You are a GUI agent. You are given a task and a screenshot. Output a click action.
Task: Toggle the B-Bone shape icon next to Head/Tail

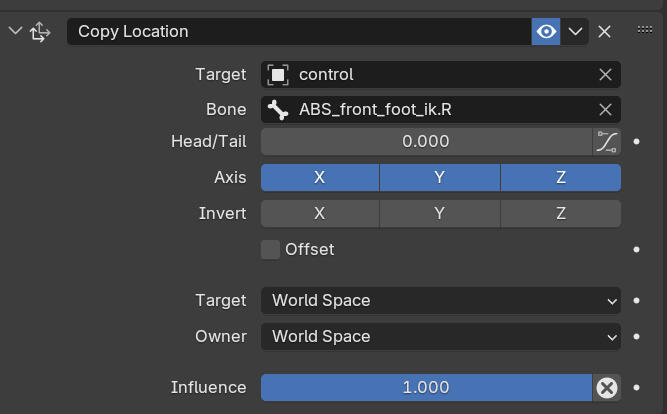click(606, 141)
